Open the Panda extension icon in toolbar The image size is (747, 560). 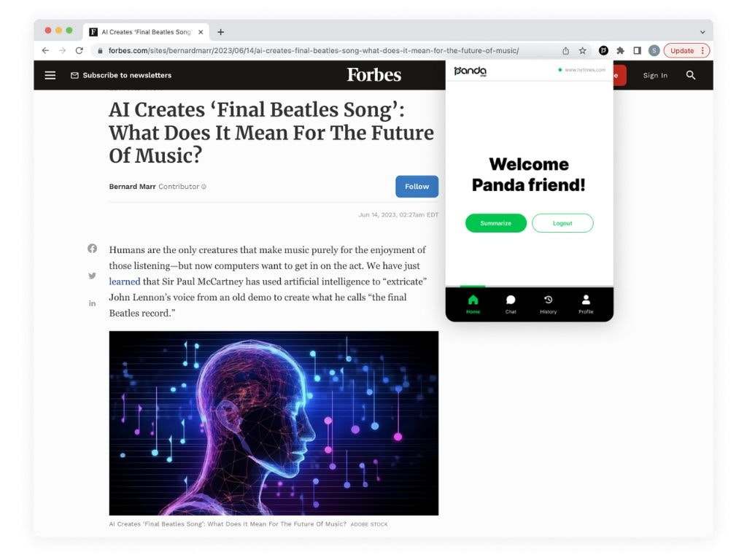(x=603, y=50)
